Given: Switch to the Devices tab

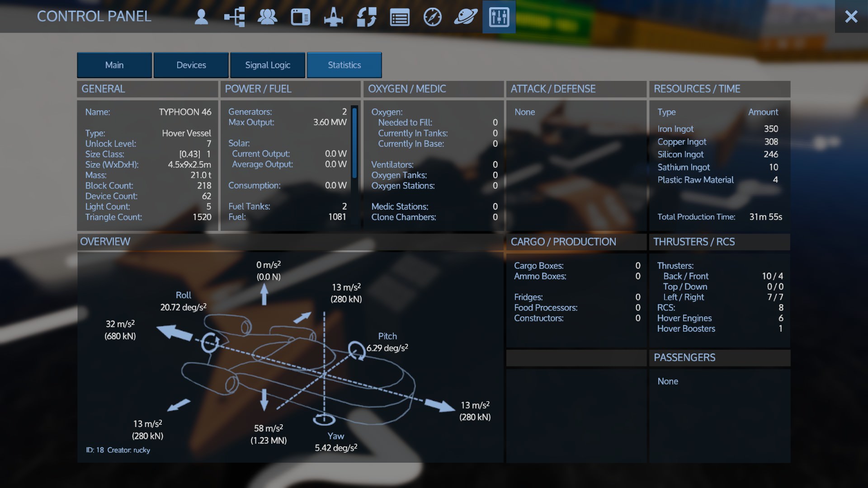Looking at the screenshot, I should tap(191, 65).
